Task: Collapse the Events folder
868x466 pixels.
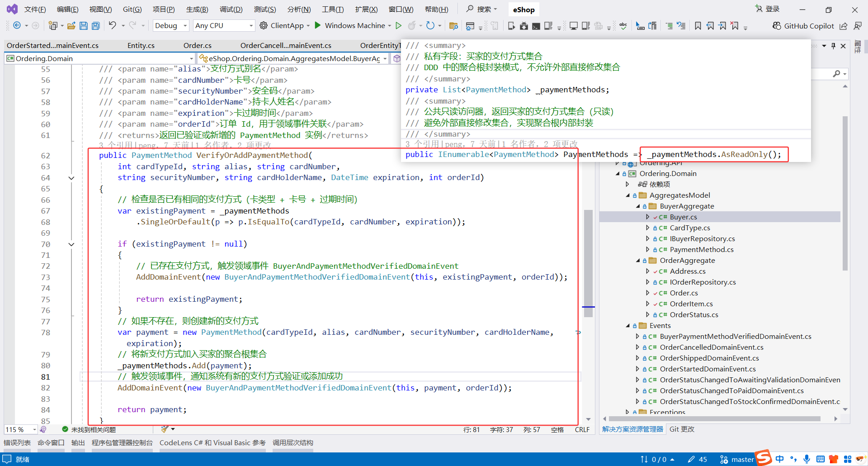Action: tap(627, 326)
